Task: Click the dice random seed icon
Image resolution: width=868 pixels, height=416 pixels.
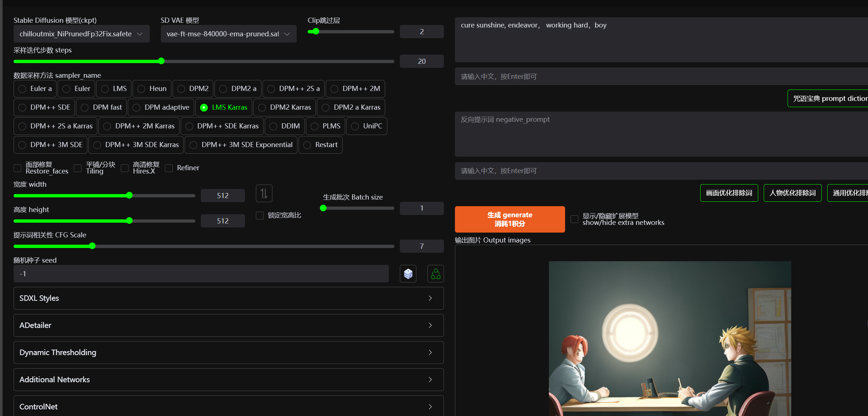Action: pyautogui.click(x=408, y=274)
